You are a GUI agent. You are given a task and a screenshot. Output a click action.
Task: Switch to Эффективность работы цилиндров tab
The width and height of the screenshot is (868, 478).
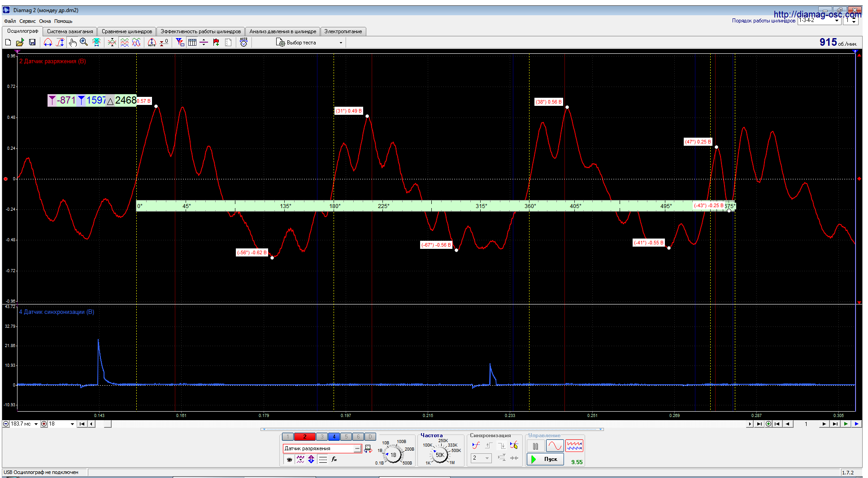coord(201,31)
